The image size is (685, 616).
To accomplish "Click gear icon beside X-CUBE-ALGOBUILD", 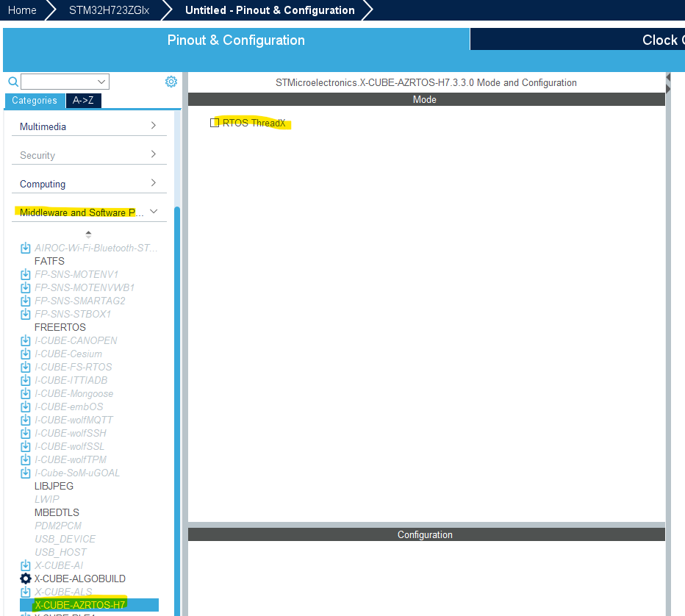I will 26,579.
